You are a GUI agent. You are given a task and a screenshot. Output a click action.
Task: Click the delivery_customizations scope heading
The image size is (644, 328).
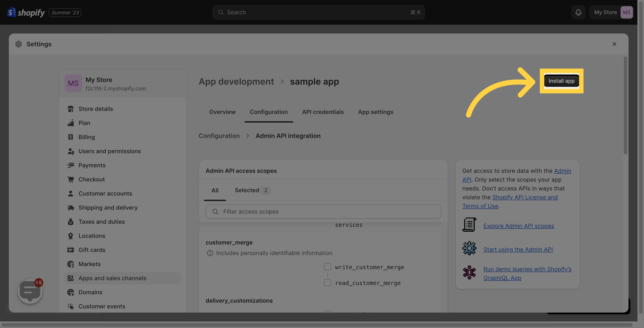point(239,301)
